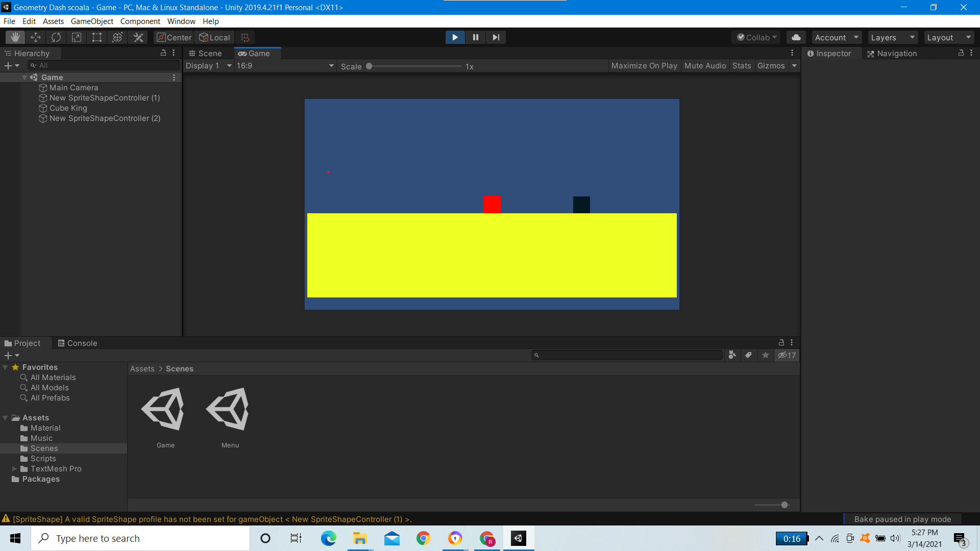The width and height of the screenshot is (980, 551).
Task: Collapse Favorites in Project
Action: point(5,367)
